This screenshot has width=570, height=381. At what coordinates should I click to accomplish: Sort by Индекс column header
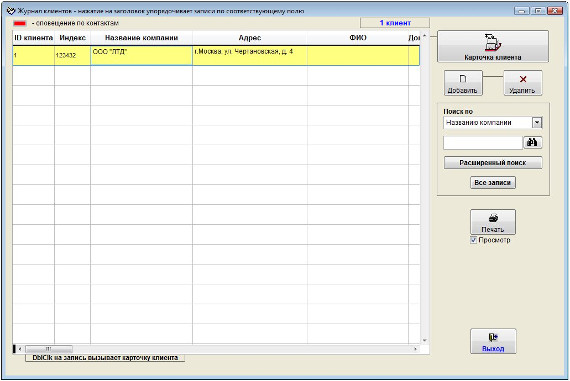(x=72, y=38)
